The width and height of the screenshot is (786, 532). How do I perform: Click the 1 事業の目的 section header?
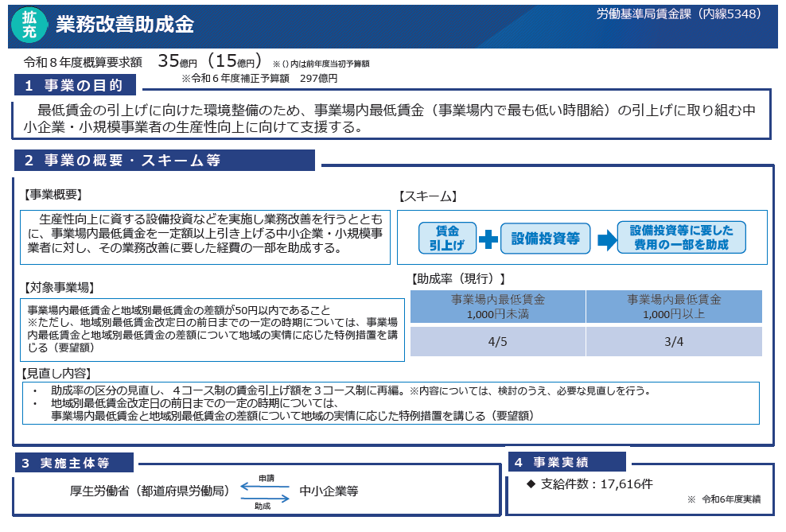pos(75,85)
